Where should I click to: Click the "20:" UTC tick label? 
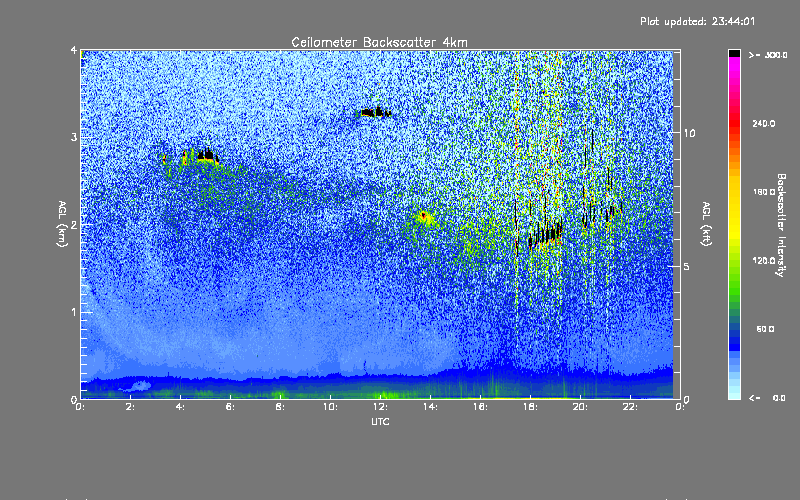580,407
